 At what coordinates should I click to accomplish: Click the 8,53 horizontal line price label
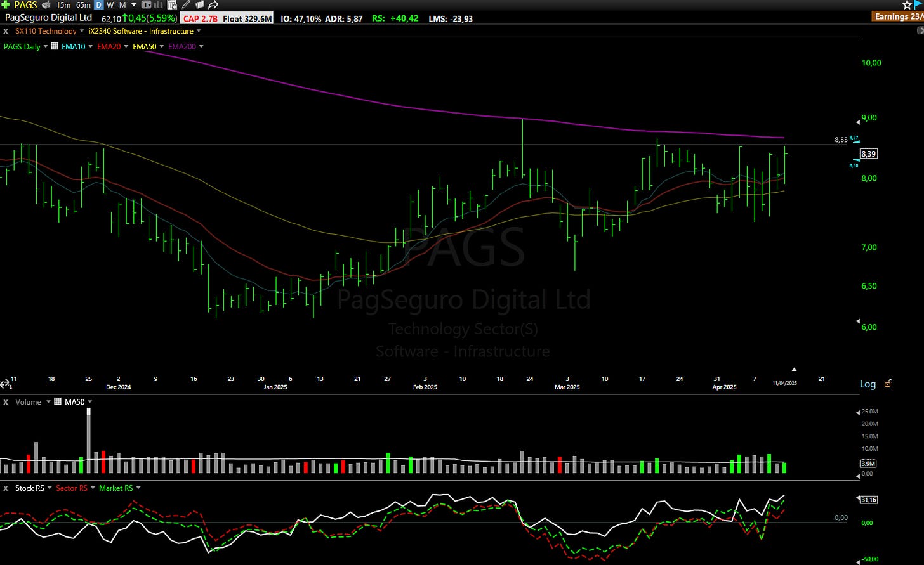(x=840, y=140)
